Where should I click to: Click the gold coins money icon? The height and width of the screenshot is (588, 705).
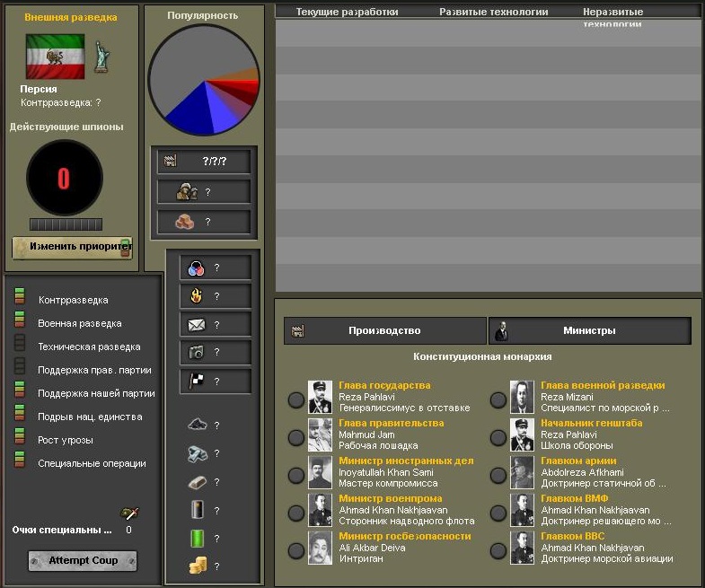pos(198,566)
